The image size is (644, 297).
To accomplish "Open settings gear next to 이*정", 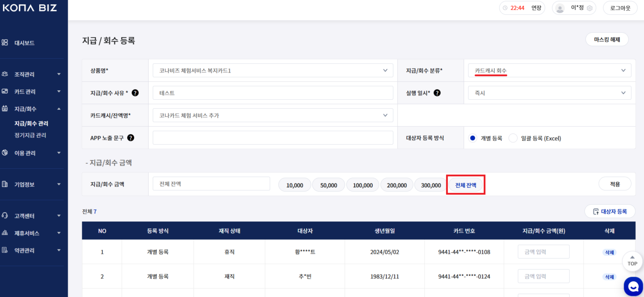I will [590, 8].
